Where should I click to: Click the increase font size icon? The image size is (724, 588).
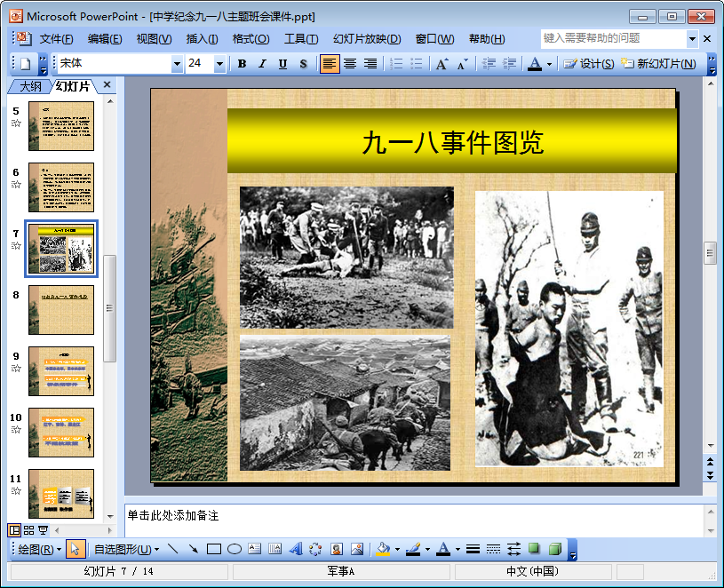pyautogui.click(x=442, y=64)
